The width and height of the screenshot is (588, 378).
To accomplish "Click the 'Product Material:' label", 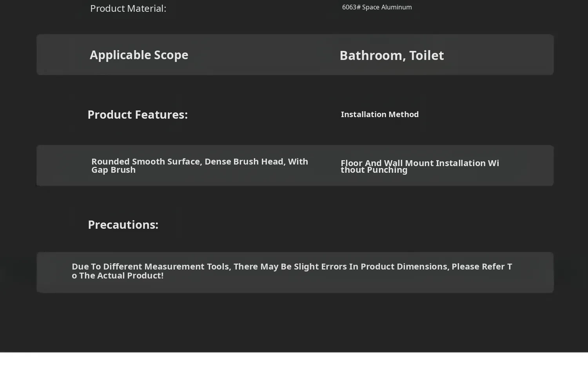I will click(x=128, y=8).
